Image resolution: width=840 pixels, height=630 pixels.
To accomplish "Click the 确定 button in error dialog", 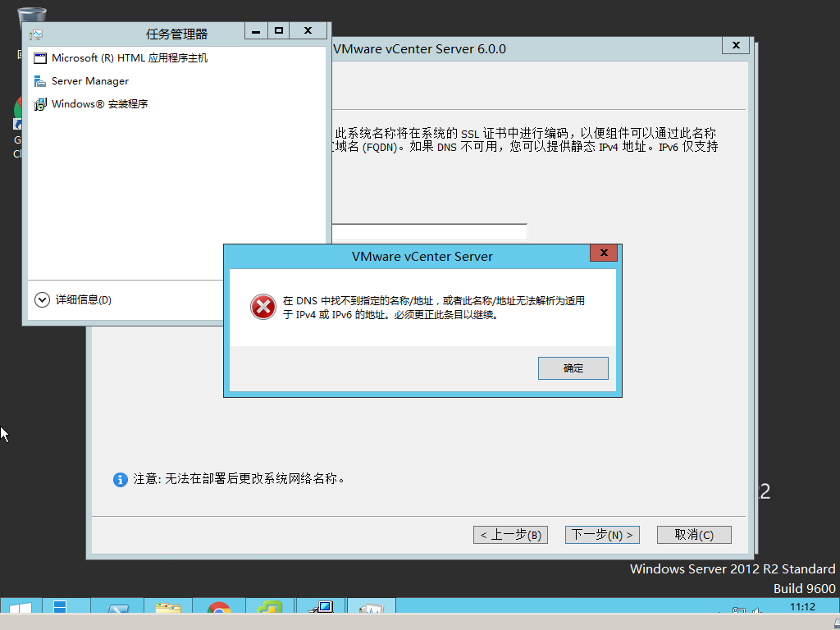I will 573,368.
